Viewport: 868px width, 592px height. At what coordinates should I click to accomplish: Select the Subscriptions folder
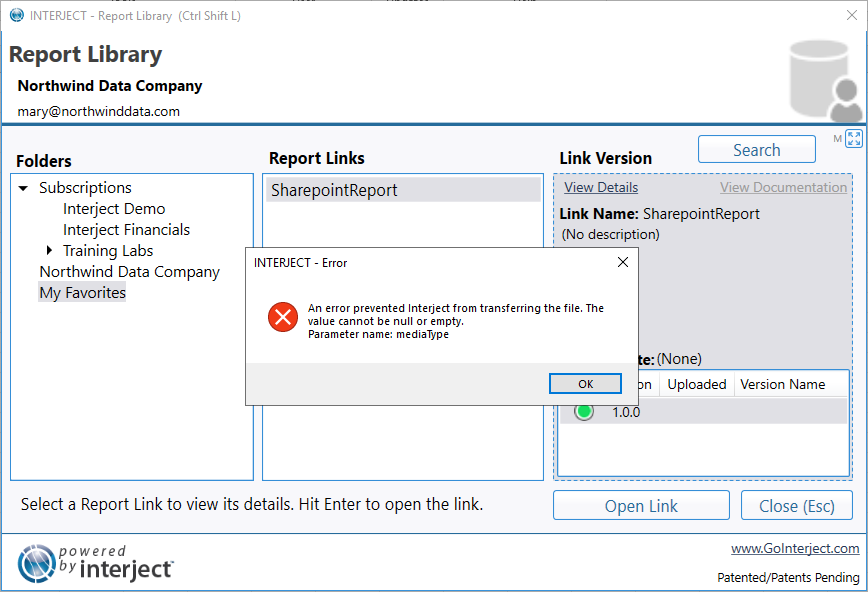[x=85, y=188]
